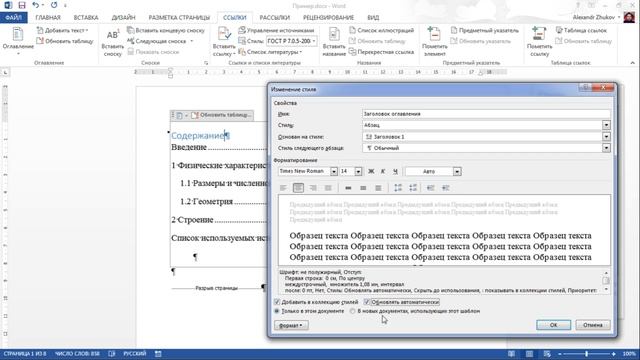This screenshot has width=640, height=360.
Task: Click Таблица ссылок button
Action: [x=581, y=31]
